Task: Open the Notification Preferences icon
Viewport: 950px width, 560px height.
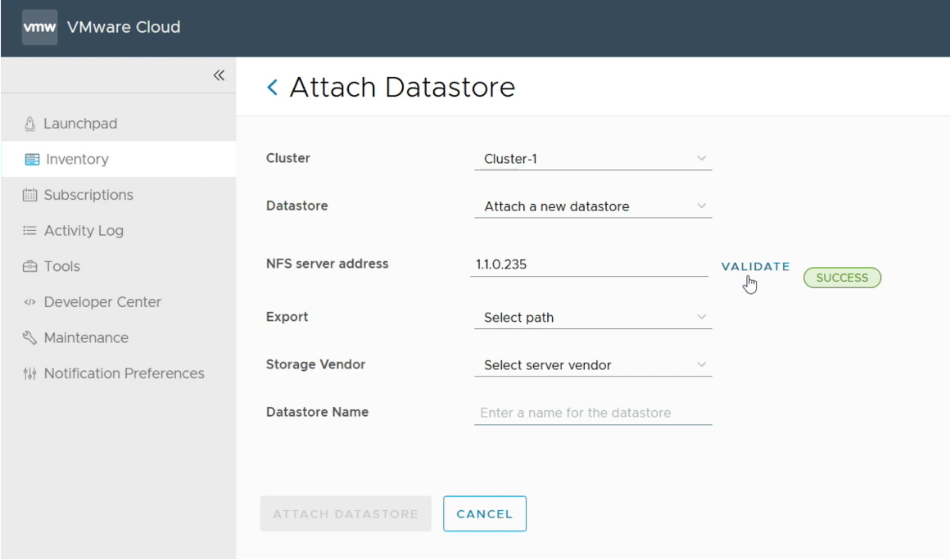Action: [30, 373]
